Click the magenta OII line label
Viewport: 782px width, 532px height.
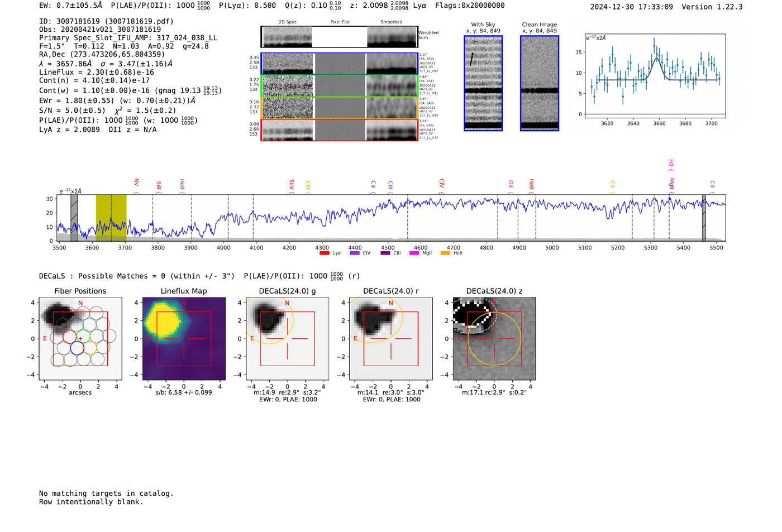pos(511,186)
